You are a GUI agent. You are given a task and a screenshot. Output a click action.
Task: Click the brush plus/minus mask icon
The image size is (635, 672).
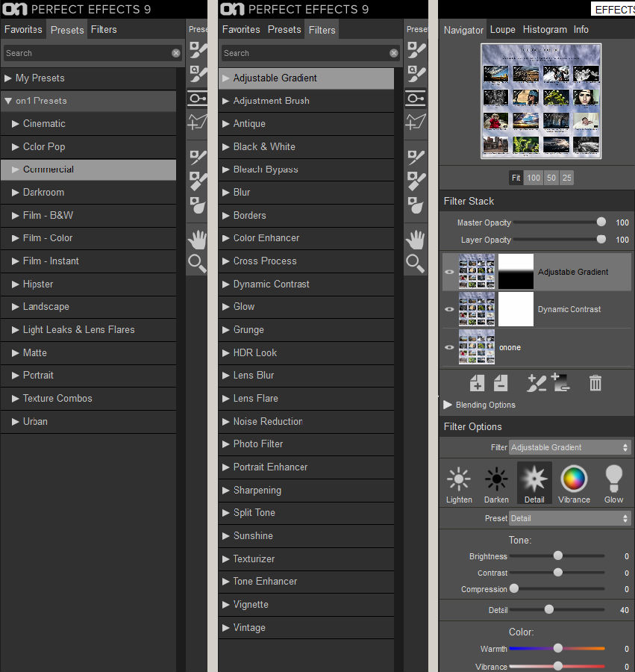[536, 383]
